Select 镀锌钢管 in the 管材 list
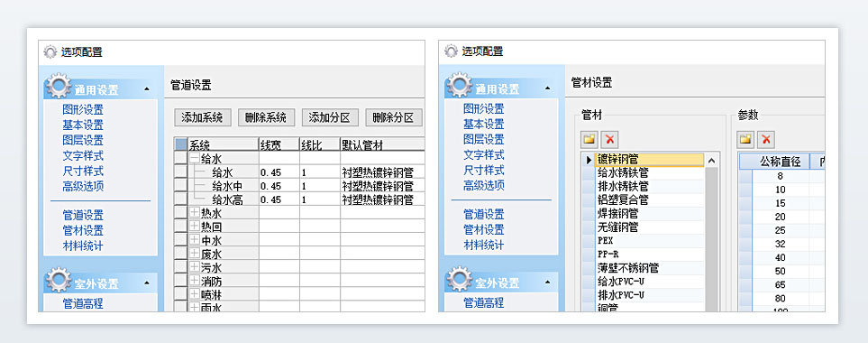The image size is (868, 343). coord(649,159)
